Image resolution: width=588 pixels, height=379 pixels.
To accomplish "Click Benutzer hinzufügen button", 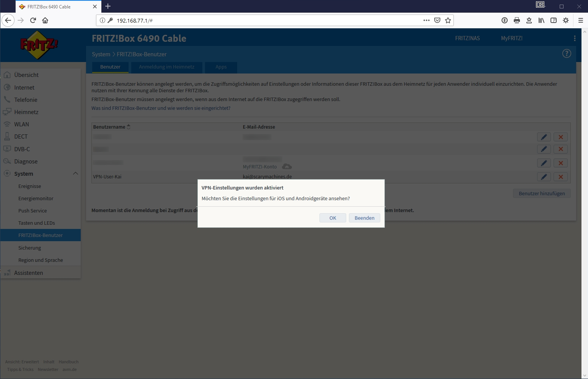I will click(x=542, y=193).
